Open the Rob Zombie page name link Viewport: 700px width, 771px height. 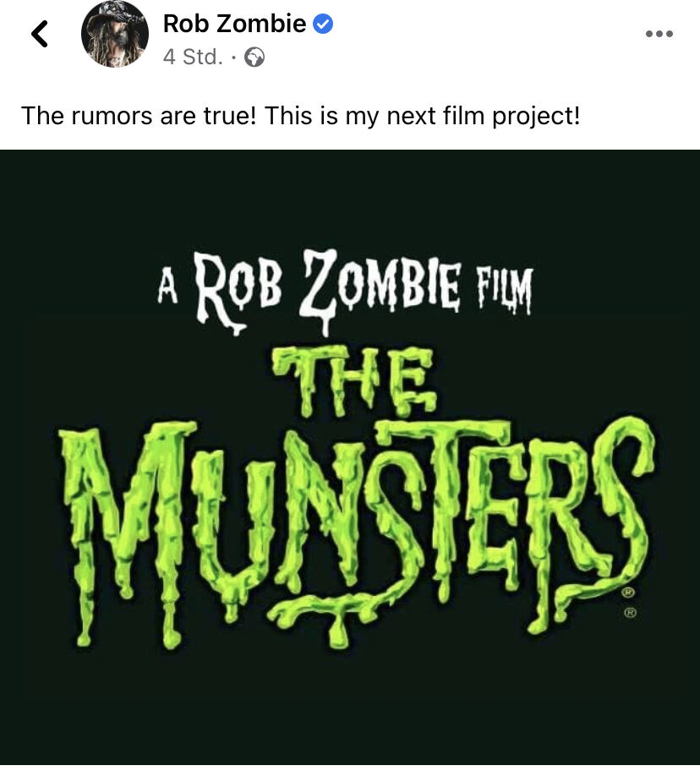tap(234, 24)
